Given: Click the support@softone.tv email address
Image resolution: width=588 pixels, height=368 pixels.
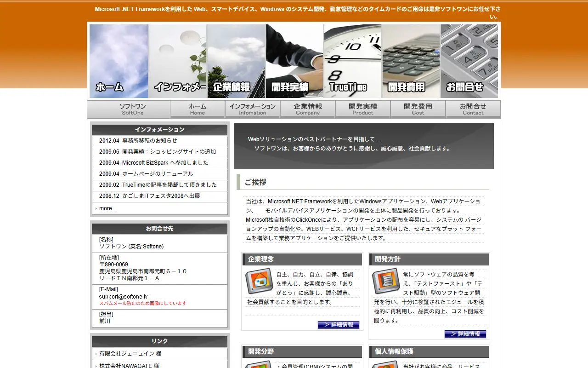Looking at the screenshot, I should pyautogui.click(x=124, y=297).
